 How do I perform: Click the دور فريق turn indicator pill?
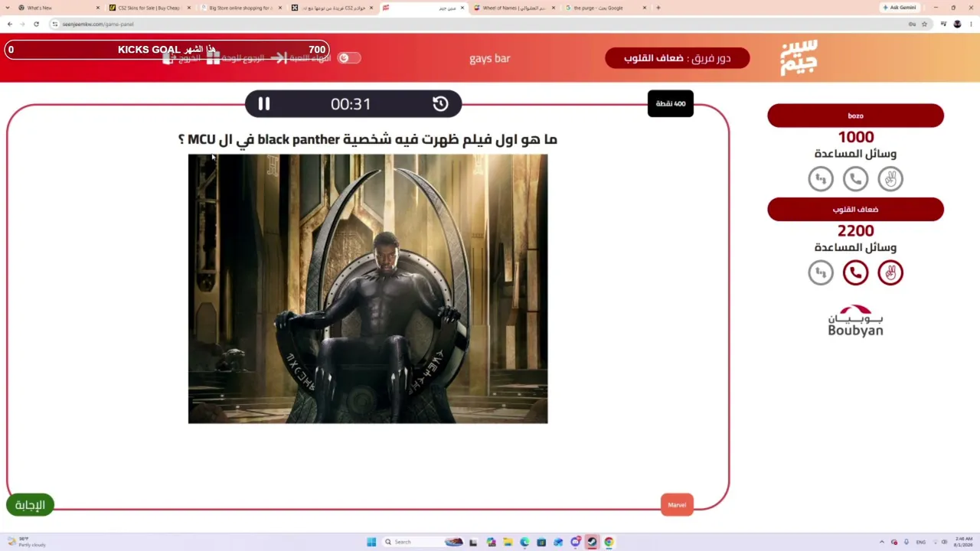[x=677, y=58]
